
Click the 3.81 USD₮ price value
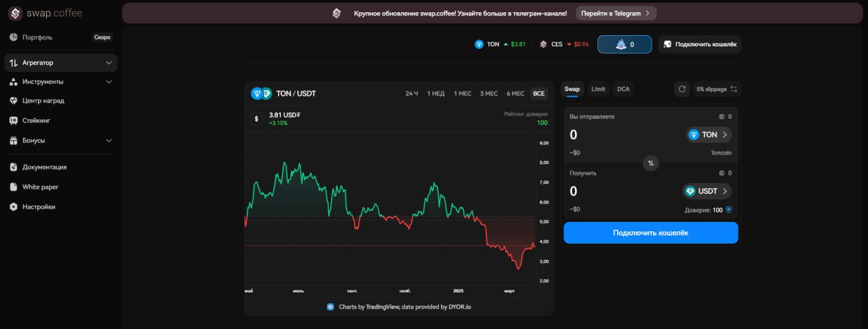[284, 115]
